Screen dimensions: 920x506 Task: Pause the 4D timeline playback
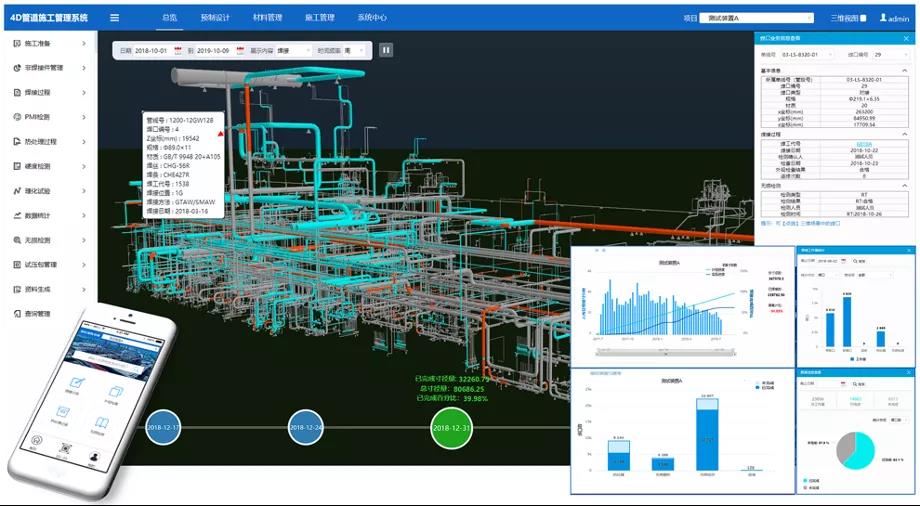pos(386,50)
